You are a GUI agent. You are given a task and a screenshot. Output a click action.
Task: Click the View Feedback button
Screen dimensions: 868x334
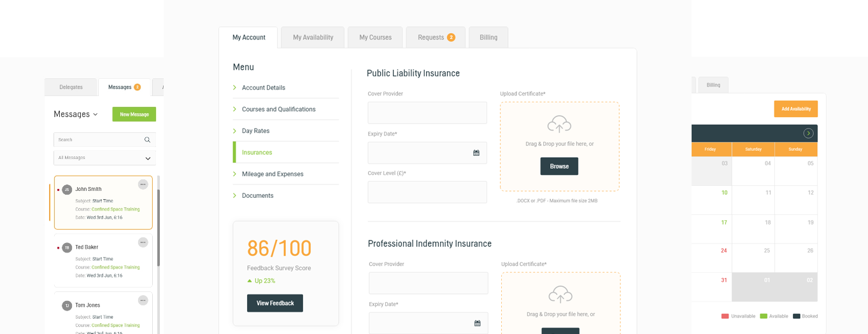(275, 303)
